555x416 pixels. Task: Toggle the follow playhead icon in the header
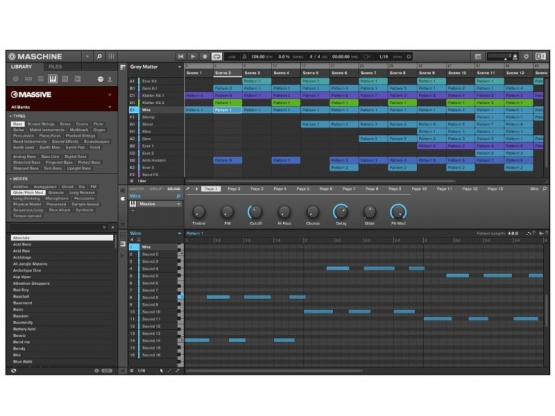tap(367, 57)
